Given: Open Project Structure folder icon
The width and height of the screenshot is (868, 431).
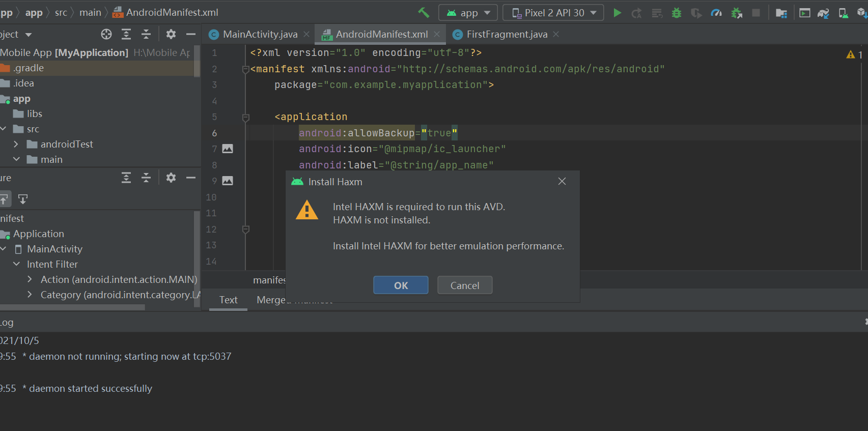Looking at the screenshot, I should tap(781, 13).
